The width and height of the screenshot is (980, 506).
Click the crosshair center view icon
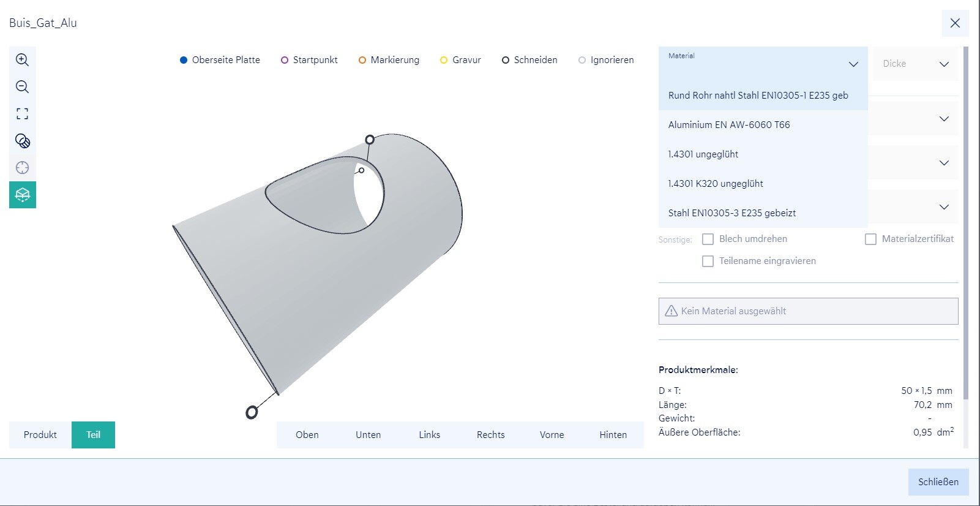[x=22, y=168]
